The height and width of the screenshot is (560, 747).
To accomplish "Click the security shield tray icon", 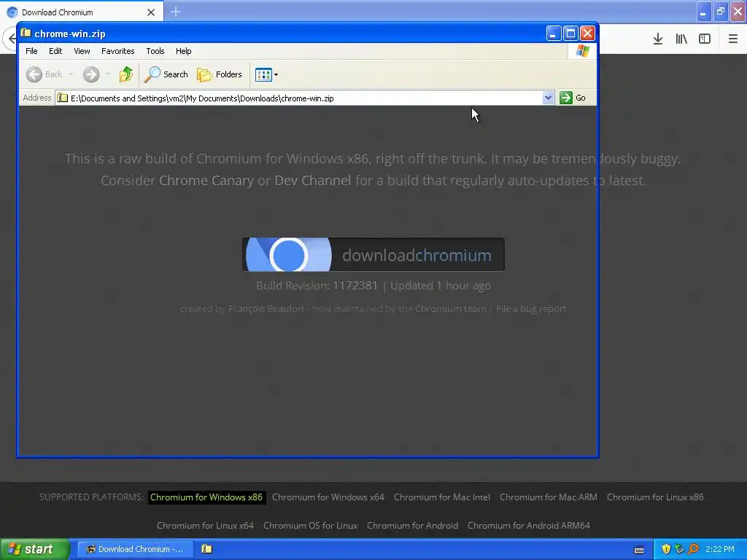I will click(x=666, y=549).
